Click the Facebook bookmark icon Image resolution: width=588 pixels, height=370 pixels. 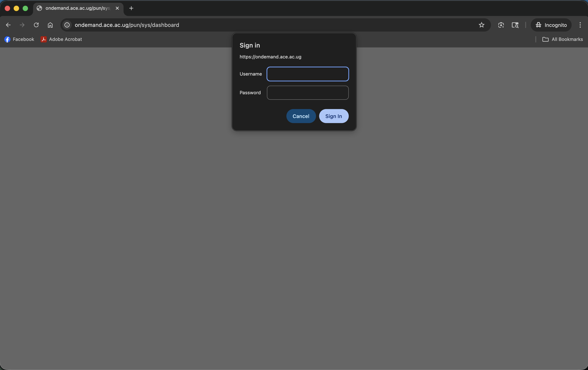coord(7,39)
